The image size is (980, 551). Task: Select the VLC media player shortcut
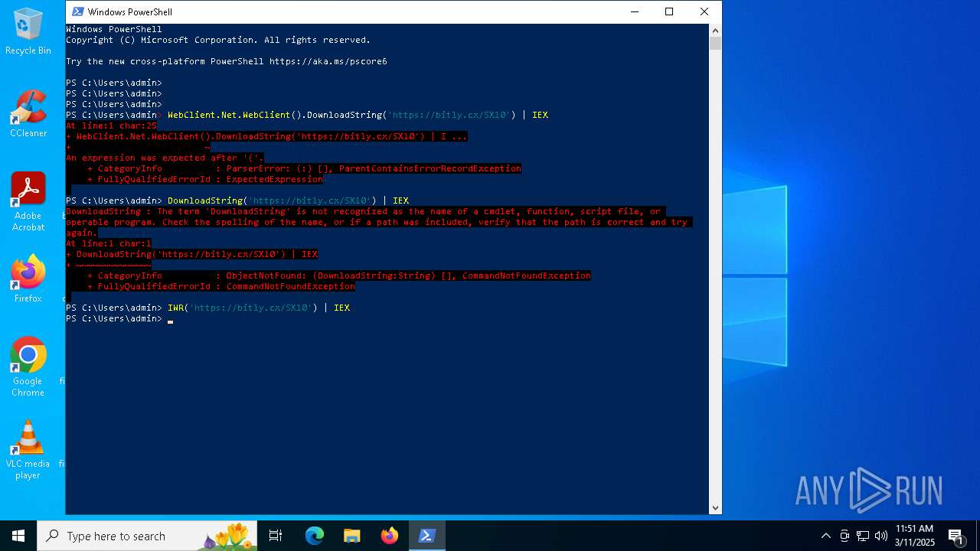28,449
